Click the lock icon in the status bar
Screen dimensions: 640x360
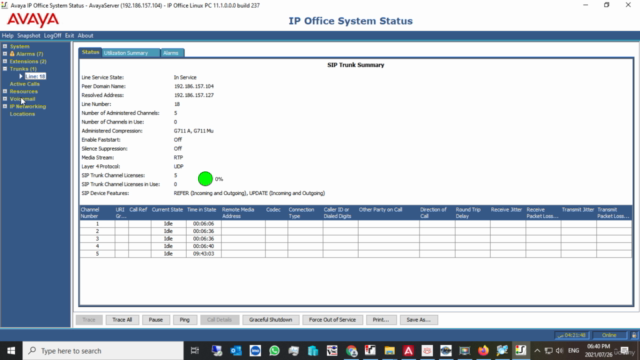coord(634,335)
